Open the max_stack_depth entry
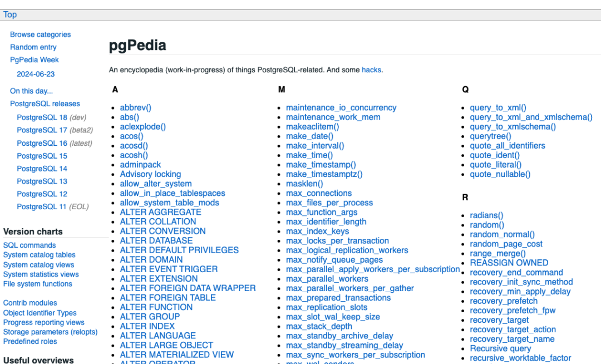The image size is (601, 364). [319, 327]
